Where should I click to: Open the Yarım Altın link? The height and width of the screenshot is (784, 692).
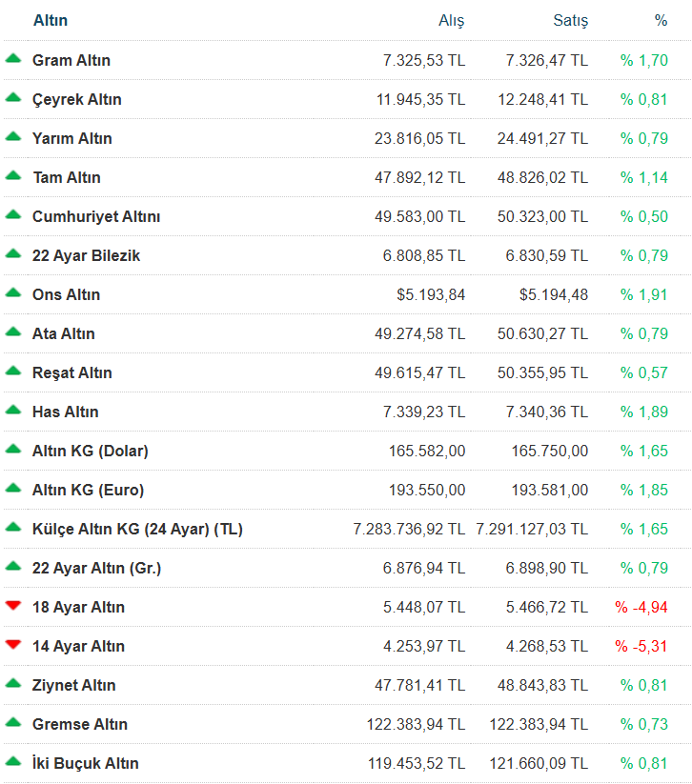pos(72,138)
